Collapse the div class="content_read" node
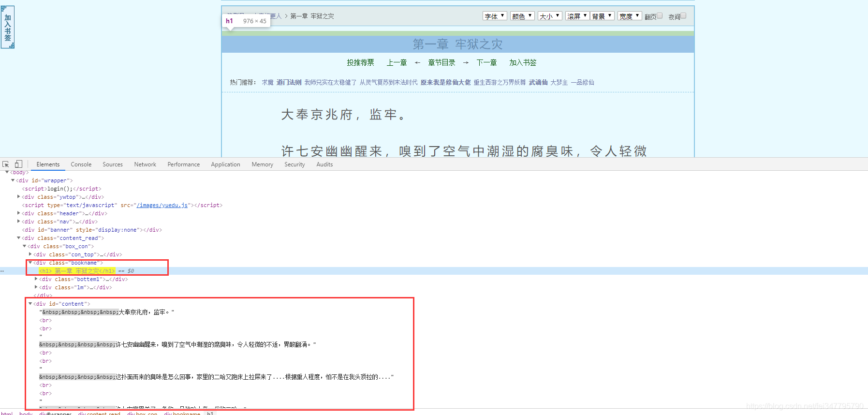The width and height of the screenshot is (868, 415). point(18,238)
